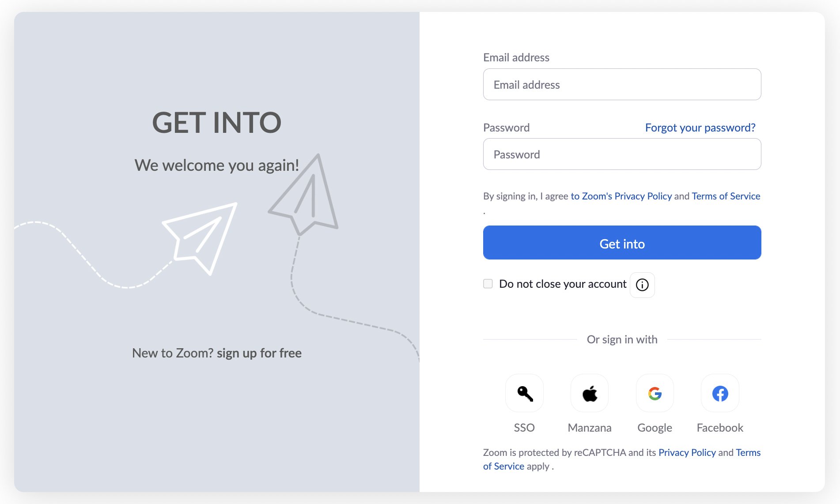Viewport: 840px width, 504px height.
Task: Click the Facebook text label
Action: (720, 428)
